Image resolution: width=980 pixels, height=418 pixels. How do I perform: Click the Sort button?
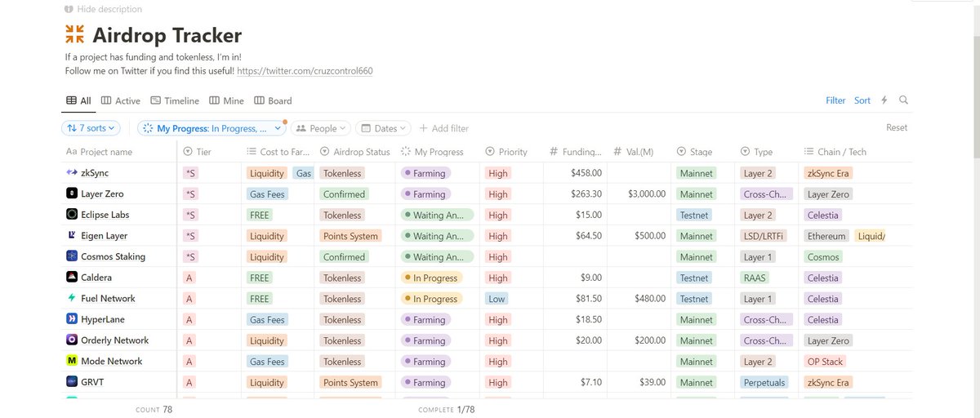(862, 100)
